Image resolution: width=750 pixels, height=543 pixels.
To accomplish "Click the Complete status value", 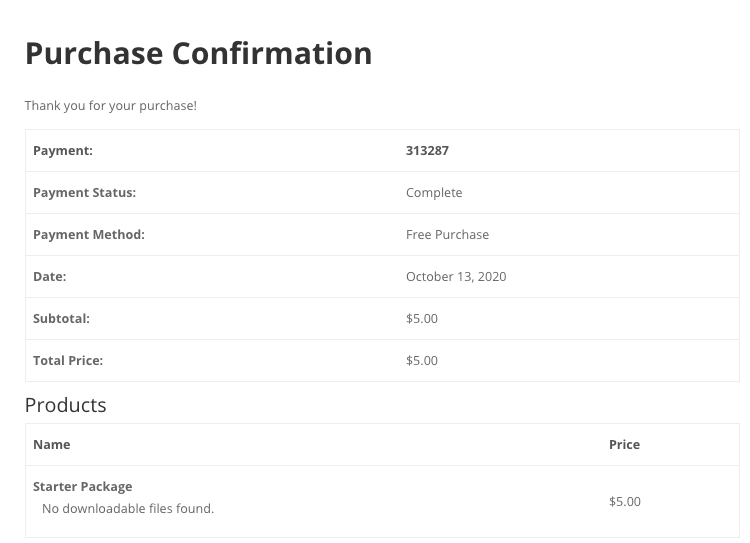I will click(x=434, y=193).
